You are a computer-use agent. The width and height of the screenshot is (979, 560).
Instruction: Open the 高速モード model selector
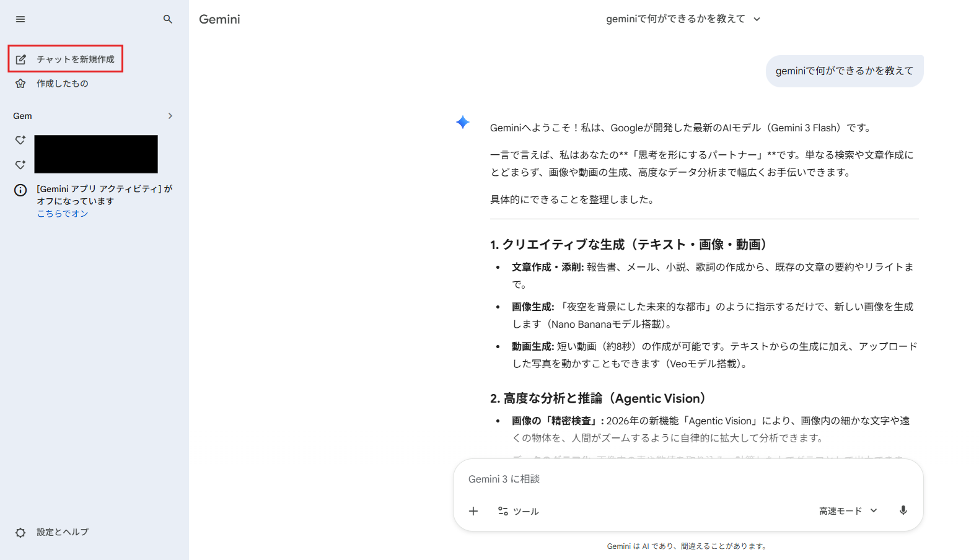pos(848,511)
